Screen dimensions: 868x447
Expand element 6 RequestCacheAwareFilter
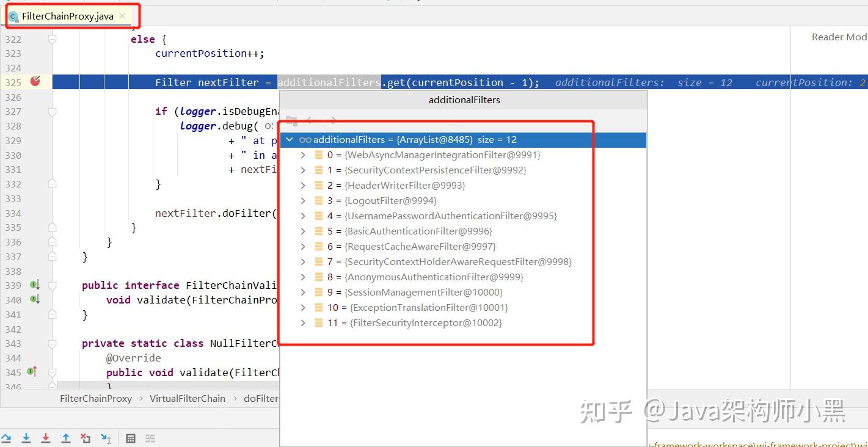tap(303, 247)
